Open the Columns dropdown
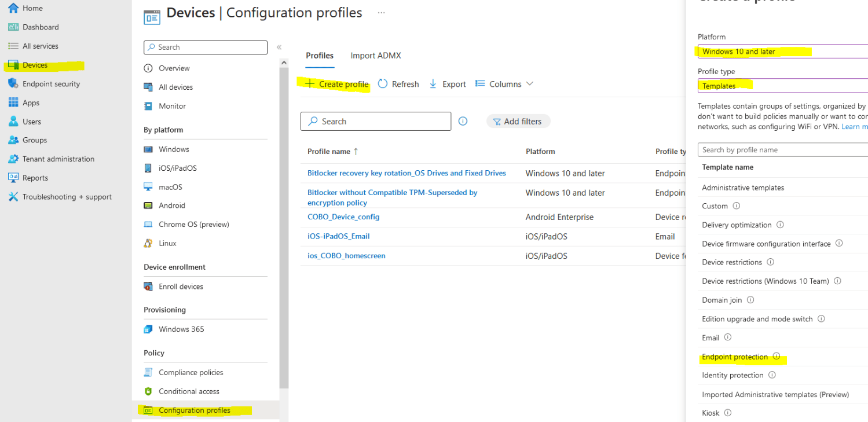The height and width of the screenshot is (422, 868). [x=503, y=83]
